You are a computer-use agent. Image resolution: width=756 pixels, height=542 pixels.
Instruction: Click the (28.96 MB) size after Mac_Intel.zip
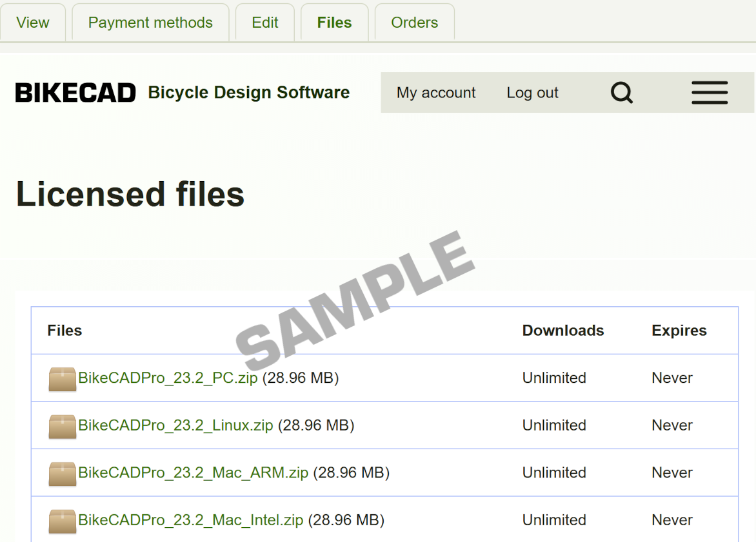click(346, 520)
